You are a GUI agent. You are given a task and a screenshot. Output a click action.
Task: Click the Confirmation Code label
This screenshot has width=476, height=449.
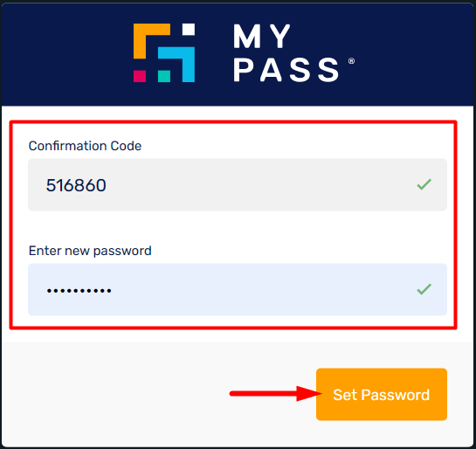click(85, 146)
